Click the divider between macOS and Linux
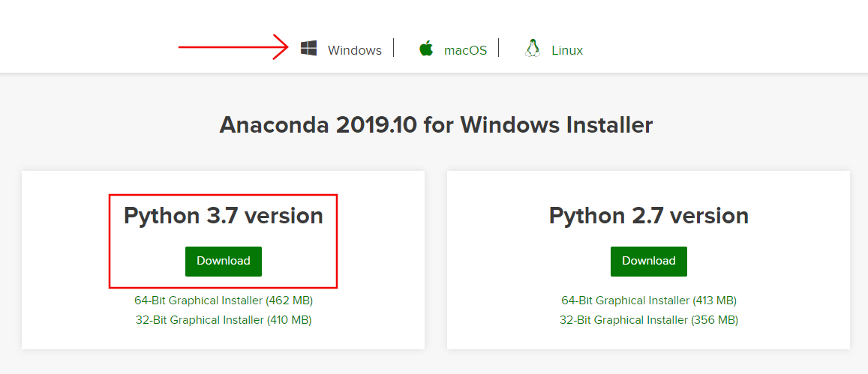The image size is (868, 374). point(499,48)
